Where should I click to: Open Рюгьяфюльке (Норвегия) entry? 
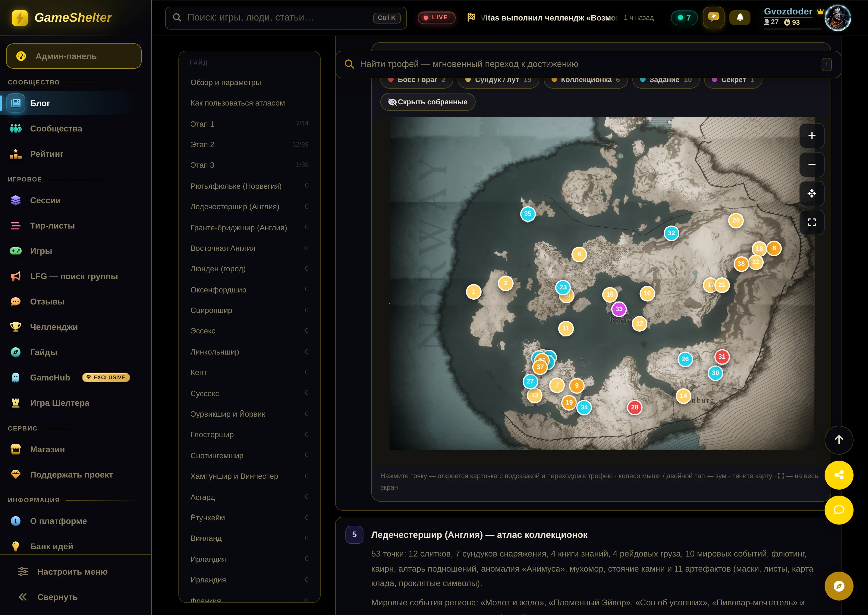pos(250,186)
